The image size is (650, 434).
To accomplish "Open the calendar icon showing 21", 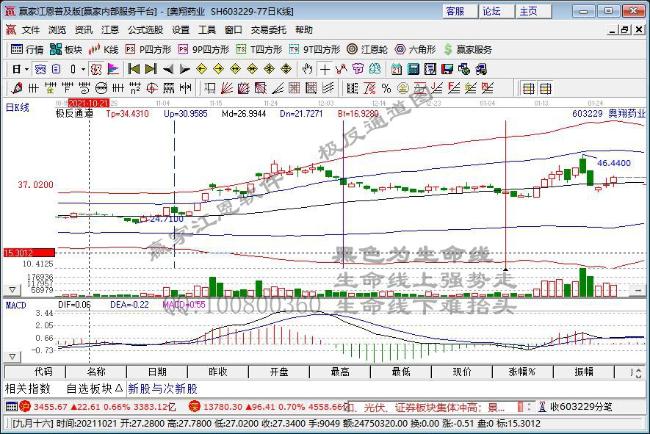I will (x=396, y=69).
